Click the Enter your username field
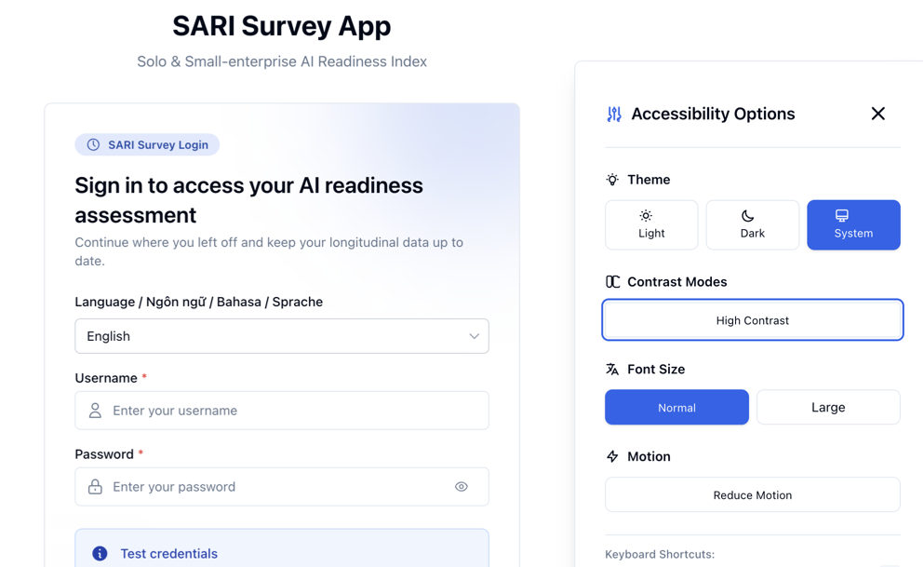This screenshot has height=567, width=924. (x=293, y=411)
